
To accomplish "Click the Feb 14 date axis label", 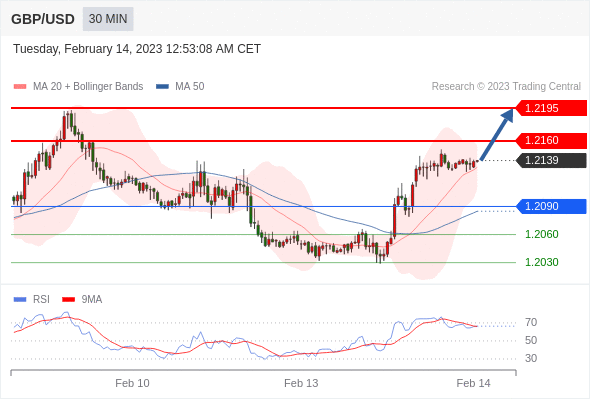I will [x=473, y=383].
